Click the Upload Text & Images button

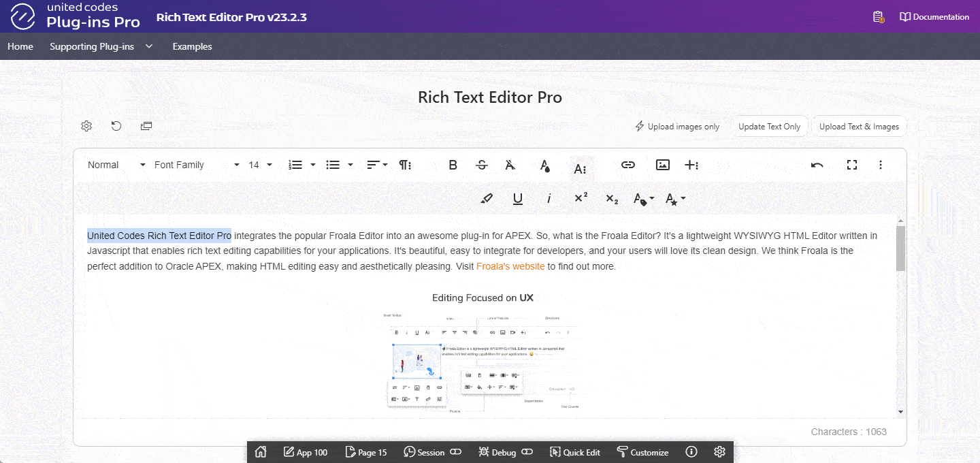click(x=859, y=127)
